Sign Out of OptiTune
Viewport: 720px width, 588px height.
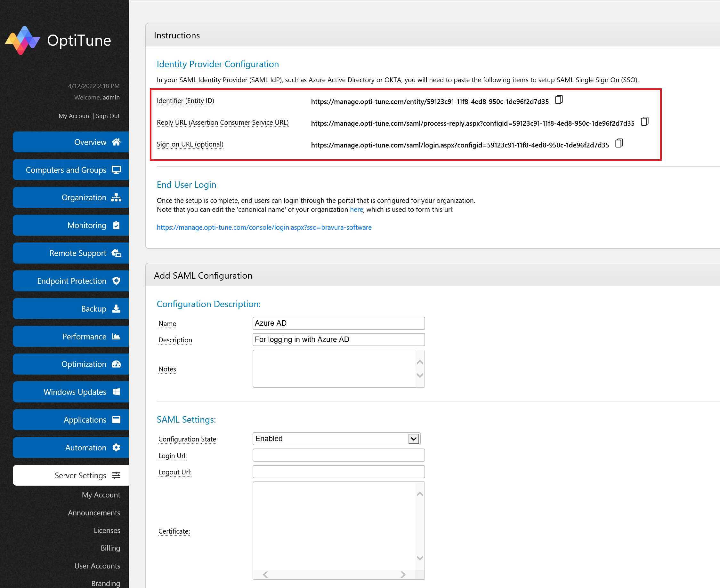108,116
